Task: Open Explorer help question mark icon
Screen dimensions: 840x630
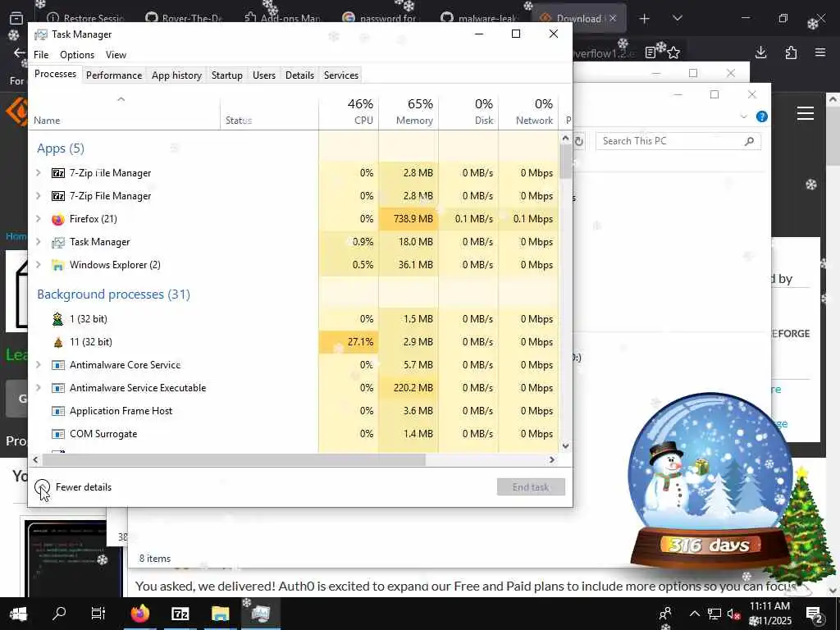Action: point(762,116)
